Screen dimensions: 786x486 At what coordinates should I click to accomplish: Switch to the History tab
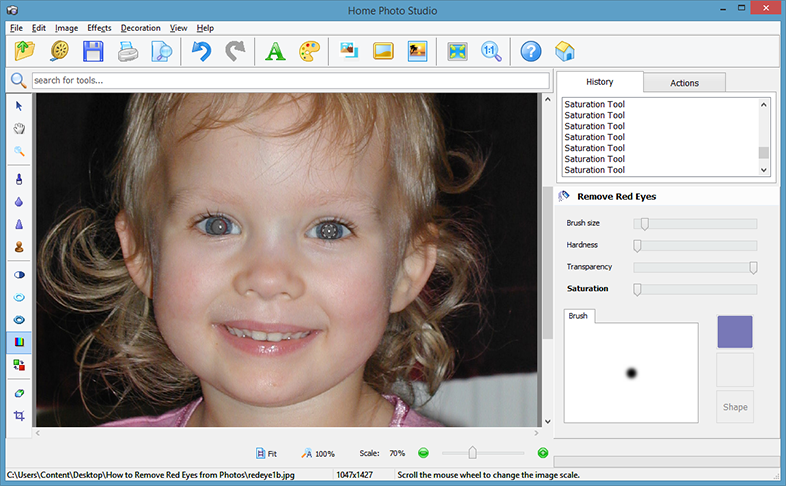point(600,82)
